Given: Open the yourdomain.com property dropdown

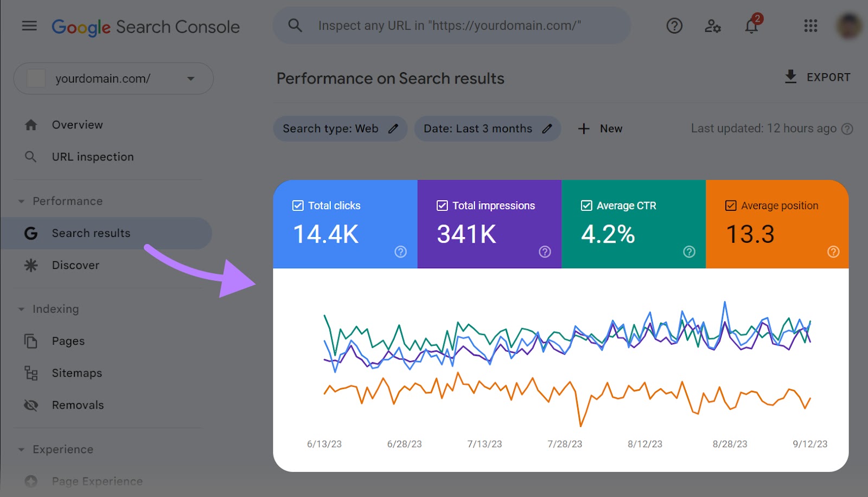Looking at the screenshot, I should click(x=113, y=79).
